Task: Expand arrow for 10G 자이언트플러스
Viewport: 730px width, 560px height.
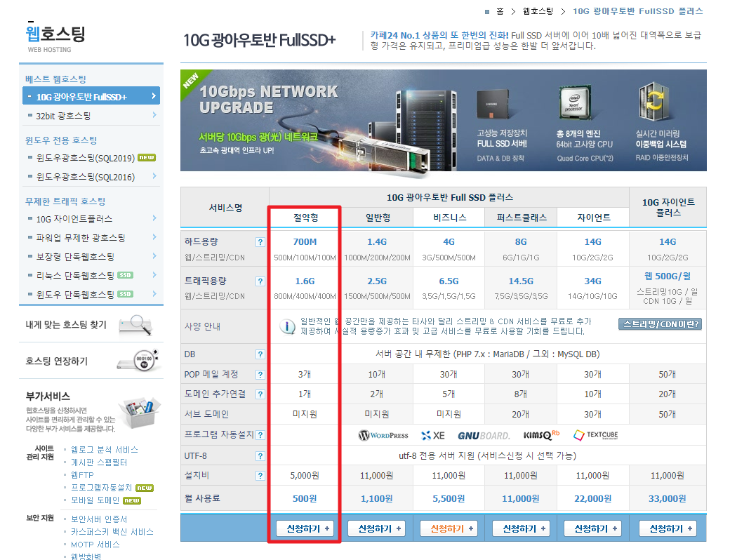Action: tap(154, 218)
